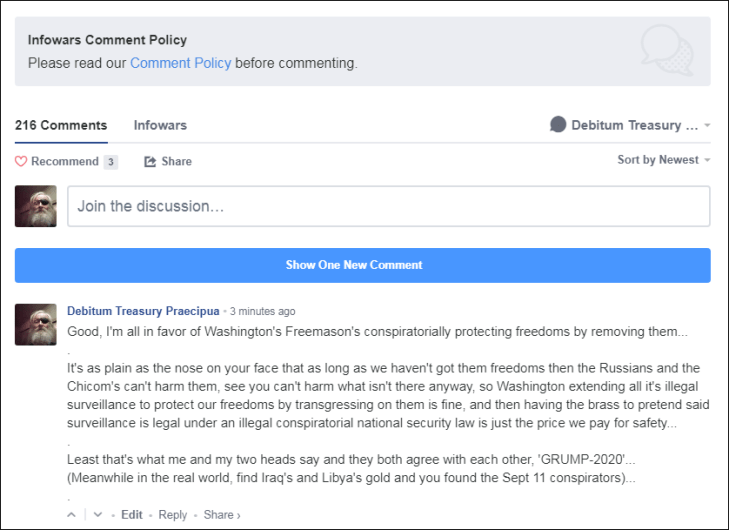Click the commenter avatar beside the comment
Image resolution: width=729 pixels, height=530 pixels.
point(36,325)
